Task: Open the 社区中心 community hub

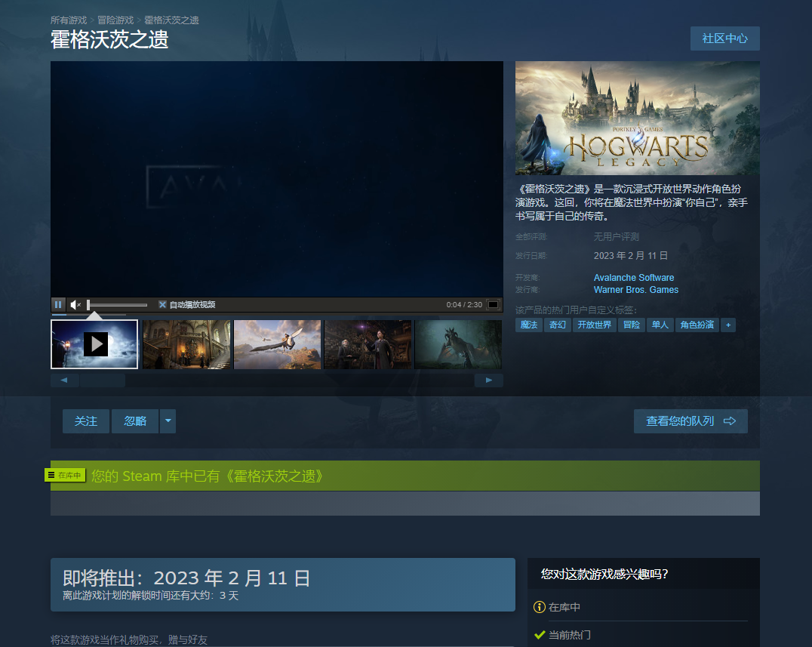Action: point(724,39)
